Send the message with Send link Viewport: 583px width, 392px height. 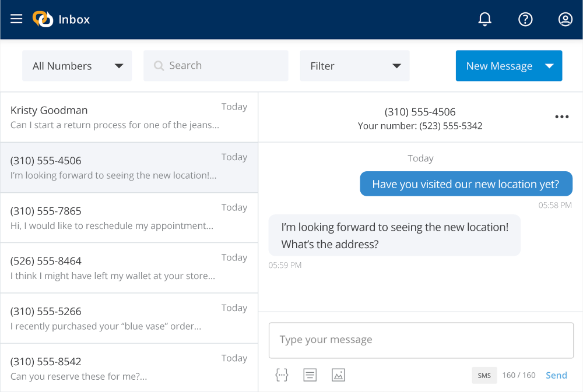(556, 376)
